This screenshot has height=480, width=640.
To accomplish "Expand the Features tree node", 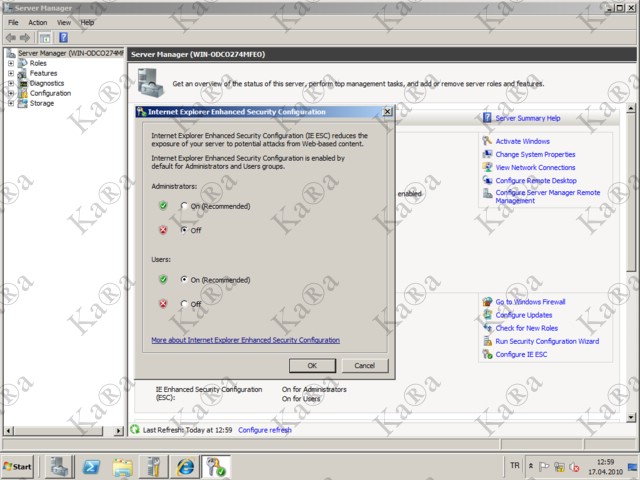I will (x=11, y=73).
